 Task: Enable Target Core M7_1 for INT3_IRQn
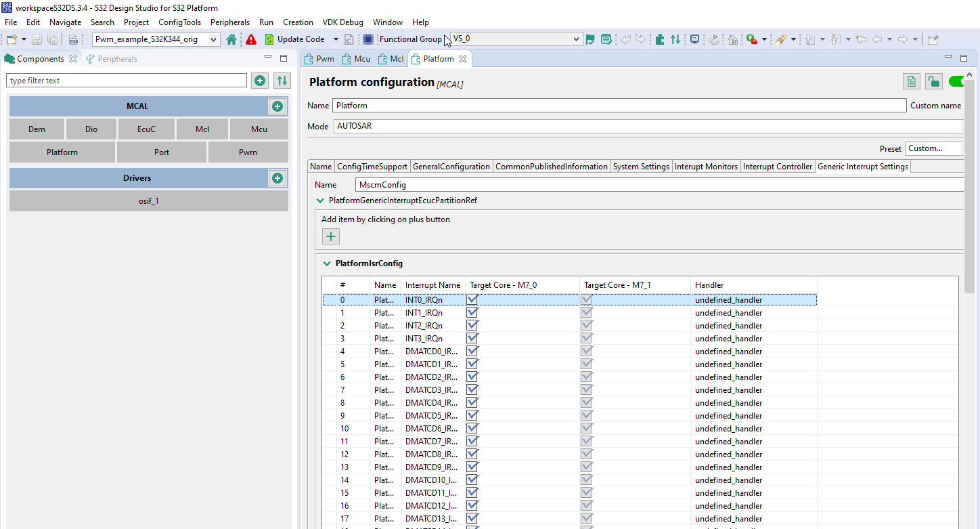[x=586, y=338]
